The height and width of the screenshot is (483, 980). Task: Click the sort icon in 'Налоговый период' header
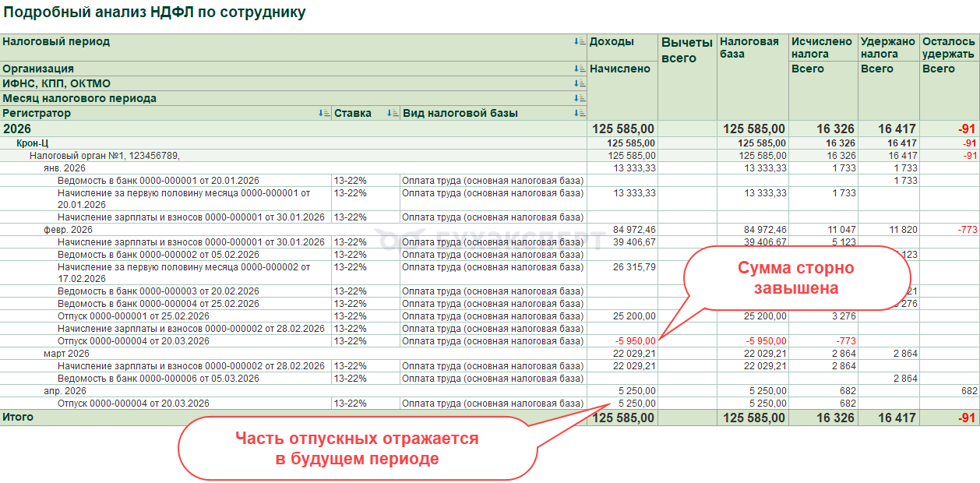580,41
